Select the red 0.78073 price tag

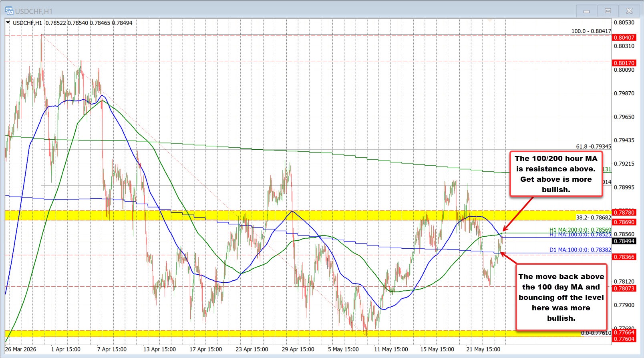click(x=624, y=288)
